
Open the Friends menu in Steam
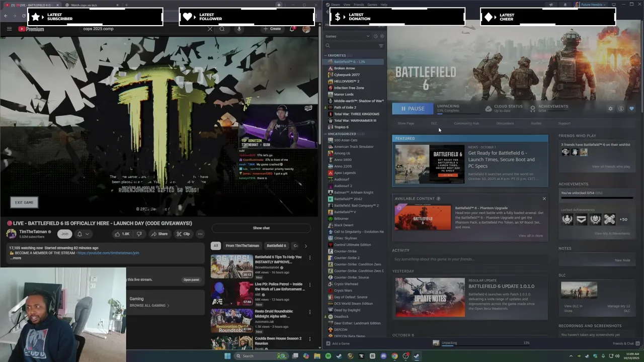(x=359, y=5)
